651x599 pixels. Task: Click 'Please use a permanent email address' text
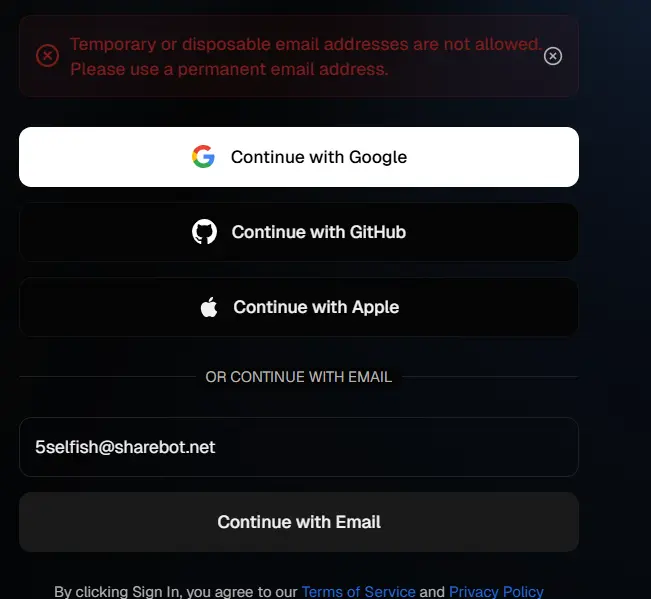[x=229, y=69]
